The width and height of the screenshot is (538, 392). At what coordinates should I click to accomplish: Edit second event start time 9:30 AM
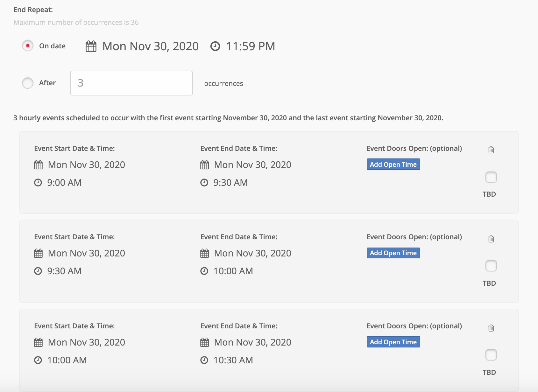pyautogui.click(x=64, y=271)
